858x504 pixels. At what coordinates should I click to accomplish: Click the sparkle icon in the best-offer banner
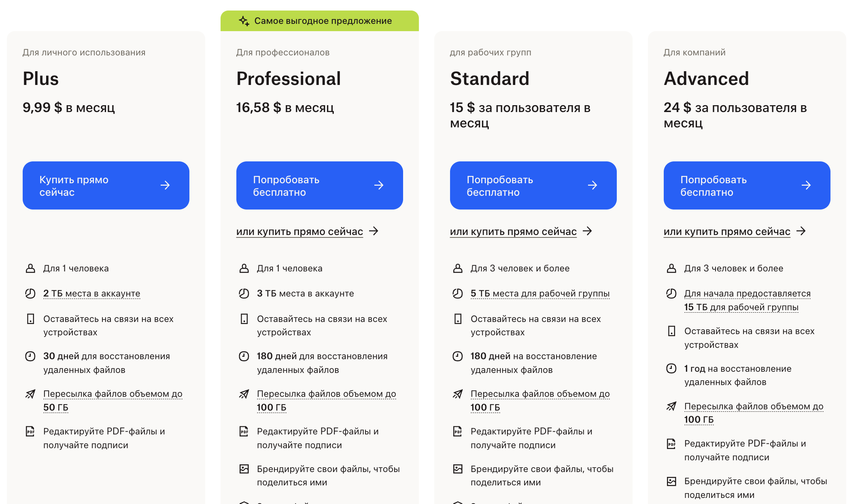tap(244, 21)
